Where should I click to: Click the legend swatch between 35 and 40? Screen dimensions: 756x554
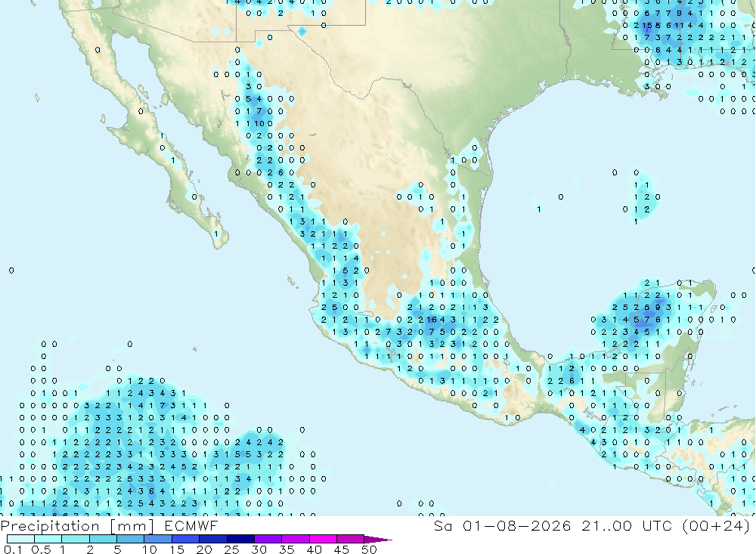pyautogui.click(x=296, y=539)
